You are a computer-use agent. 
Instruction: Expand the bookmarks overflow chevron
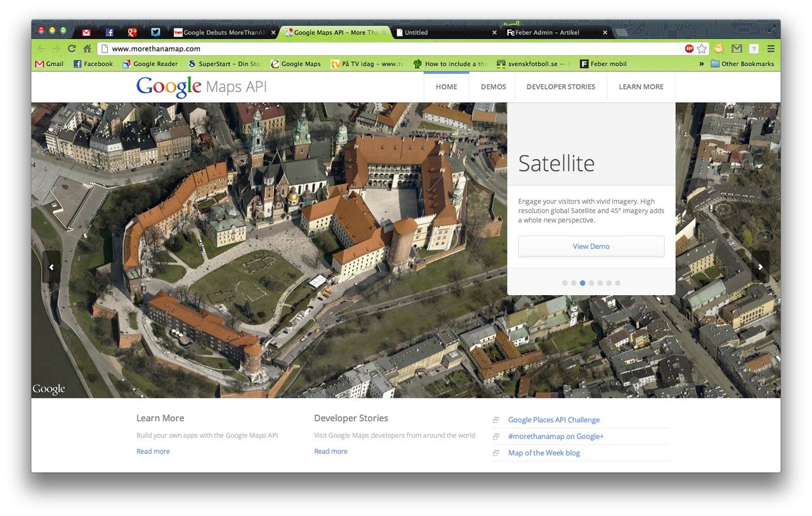[702, 63]
